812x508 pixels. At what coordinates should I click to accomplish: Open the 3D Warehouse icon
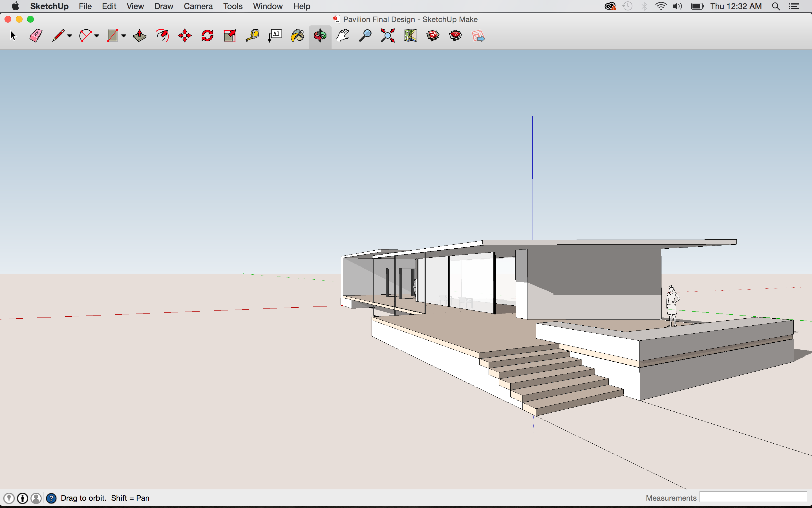433,35
